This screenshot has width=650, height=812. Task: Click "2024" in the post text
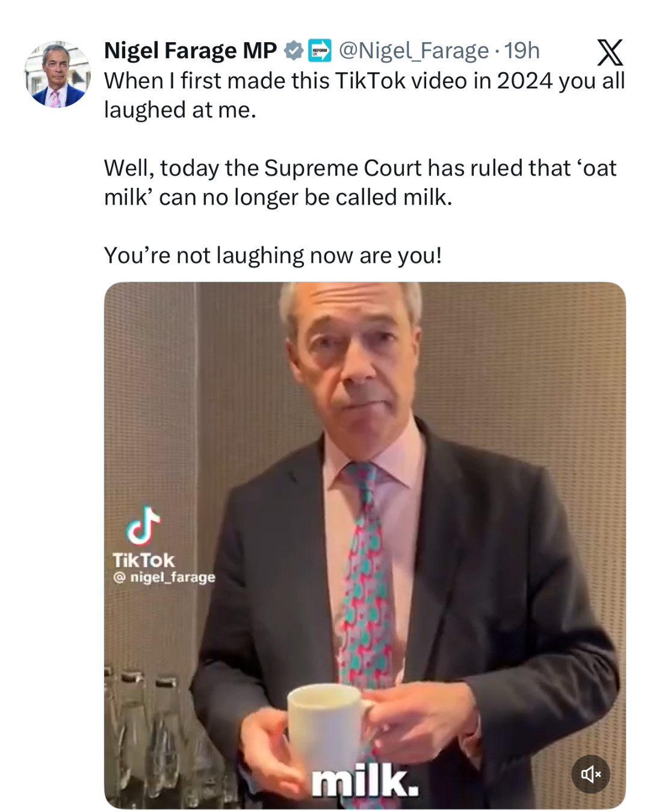524,81
